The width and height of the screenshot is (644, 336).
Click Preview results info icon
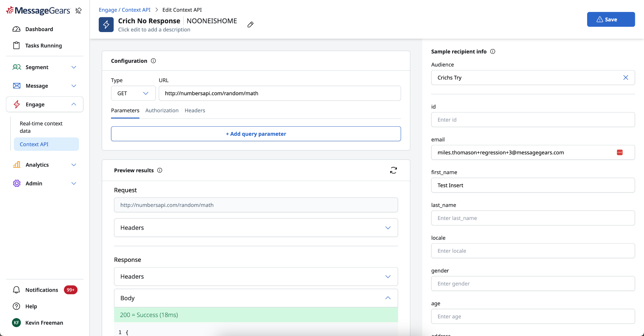click(x=160, y=170)
